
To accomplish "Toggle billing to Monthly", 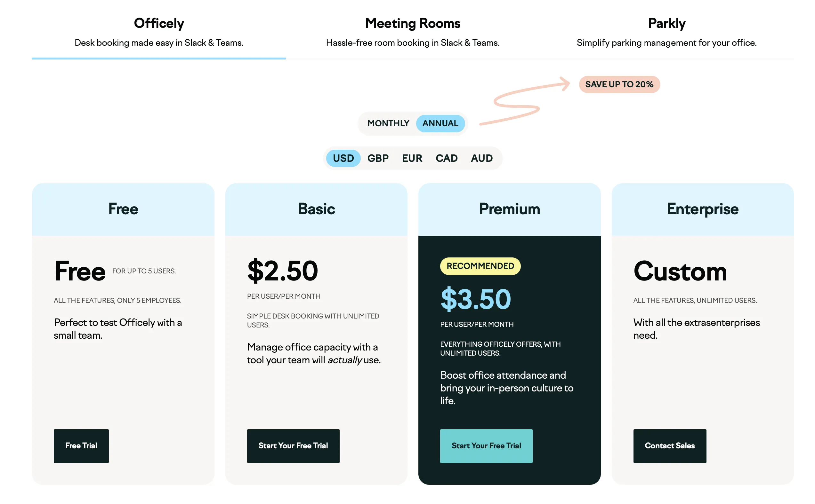I will [388, 123].
